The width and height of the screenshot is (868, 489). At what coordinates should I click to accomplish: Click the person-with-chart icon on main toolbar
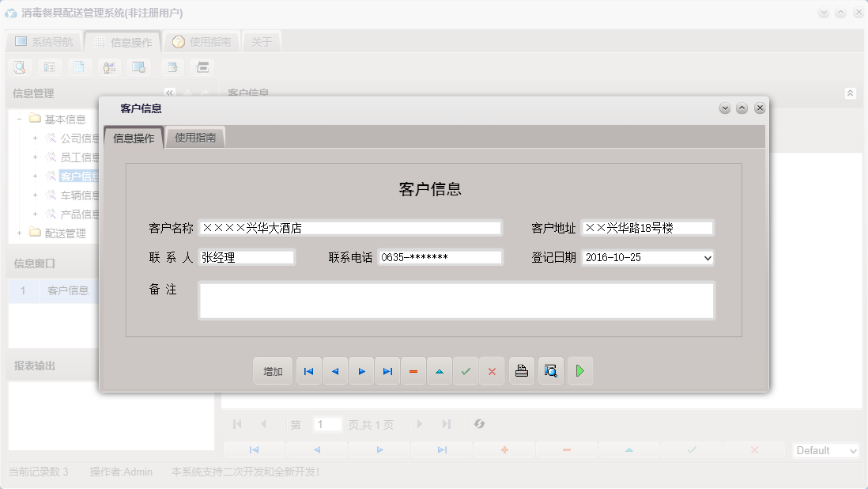click(x=109, y=67)
